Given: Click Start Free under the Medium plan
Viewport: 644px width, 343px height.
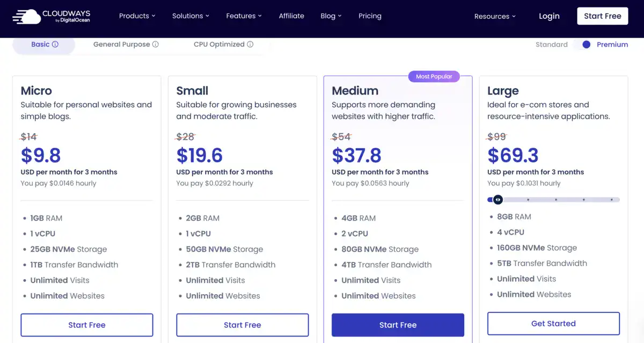Looking at the screenshot, I should coord(398,325).
